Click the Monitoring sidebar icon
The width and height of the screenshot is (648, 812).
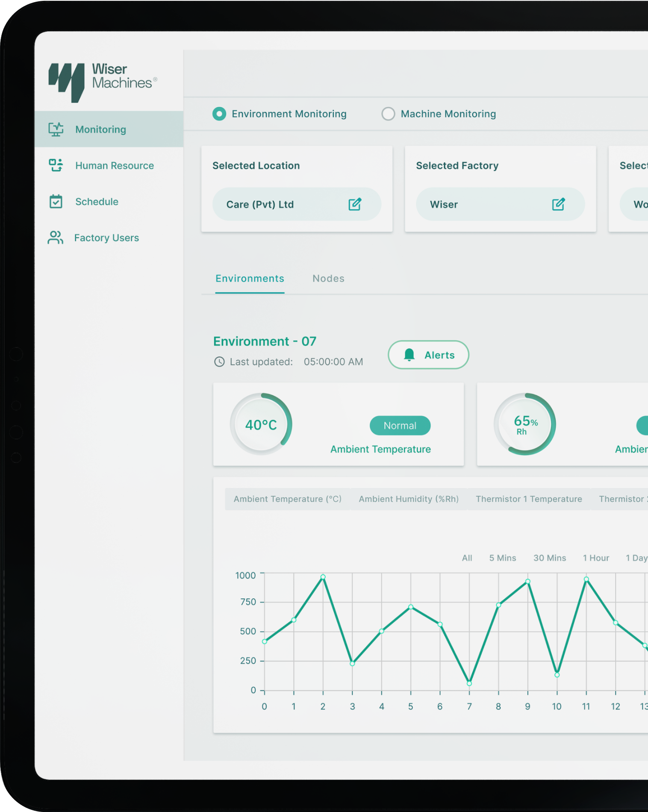click(x=56, y=129)
